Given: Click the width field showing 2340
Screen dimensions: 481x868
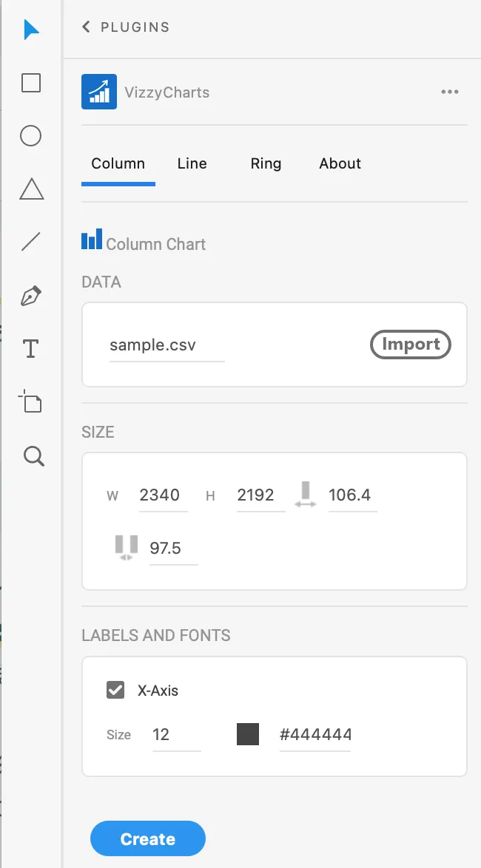Looking at the screenshot, I should pyautogui.click(x=163, y=495).
